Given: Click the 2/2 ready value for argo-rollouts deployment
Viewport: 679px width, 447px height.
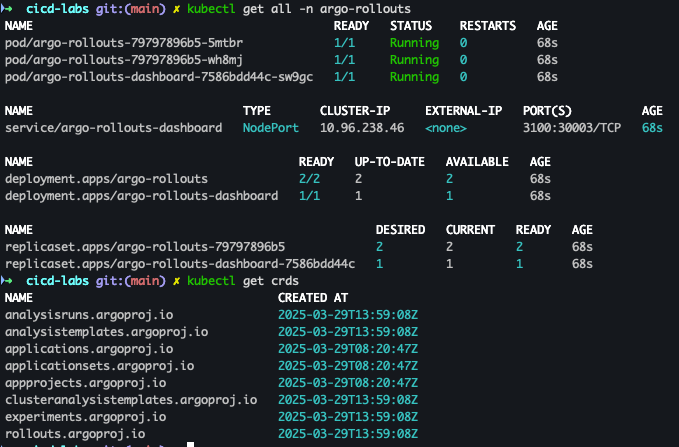Looking at the screenshot, I should (x=309, y=179).
